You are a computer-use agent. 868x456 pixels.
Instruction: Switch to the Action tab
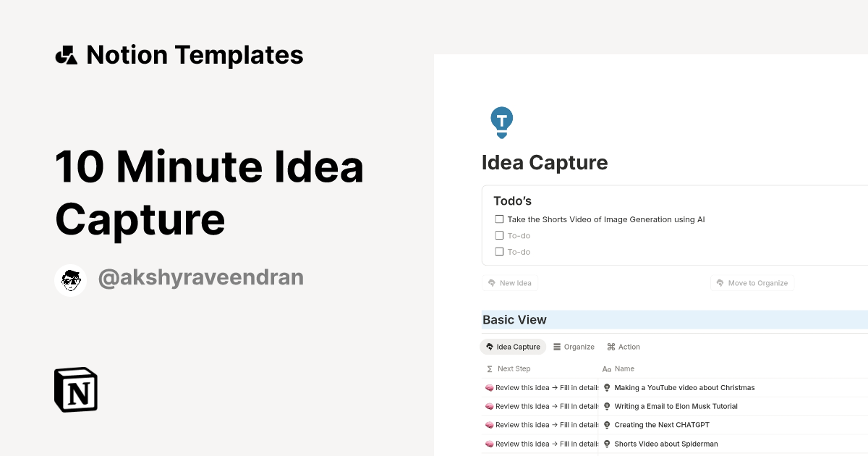(x=623, y=347)
